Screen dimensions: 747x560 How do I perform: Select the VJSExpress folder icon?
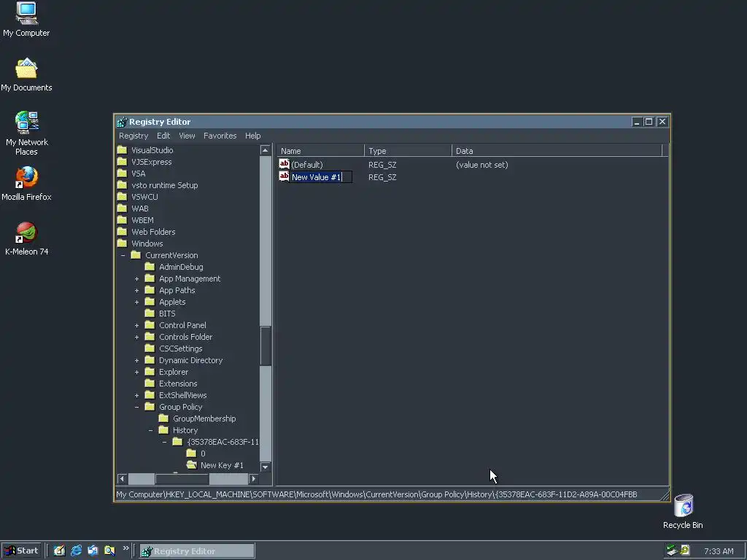[123, 162]
